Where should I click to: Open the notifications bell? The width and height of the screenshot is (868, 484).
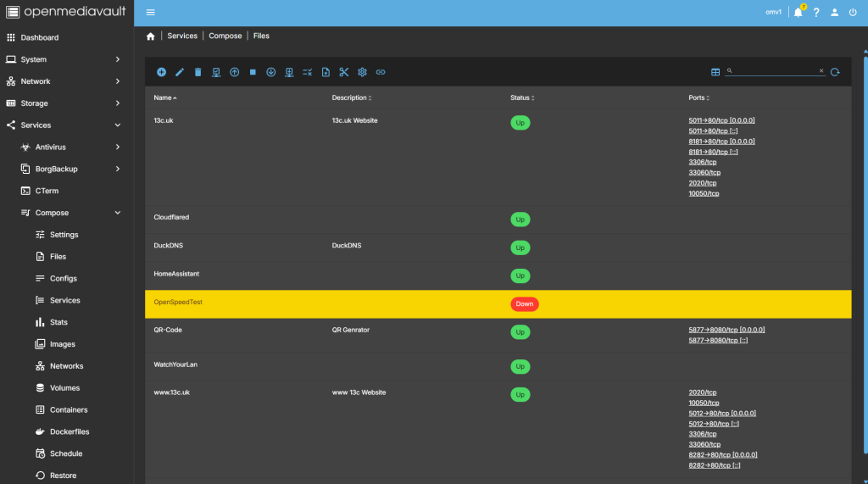[798, 12]
